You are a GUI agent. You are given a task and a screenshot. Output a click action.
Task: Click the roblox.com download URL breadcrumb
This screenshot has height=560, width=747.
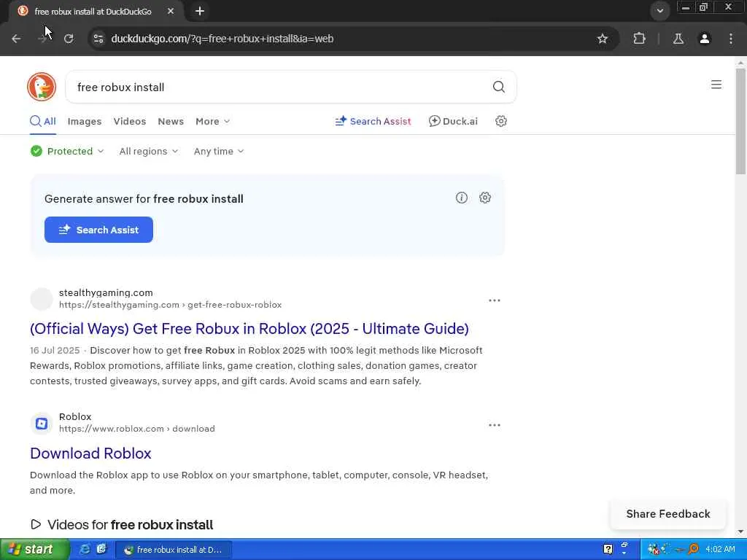pyautogui.click(x=136, y=429)
